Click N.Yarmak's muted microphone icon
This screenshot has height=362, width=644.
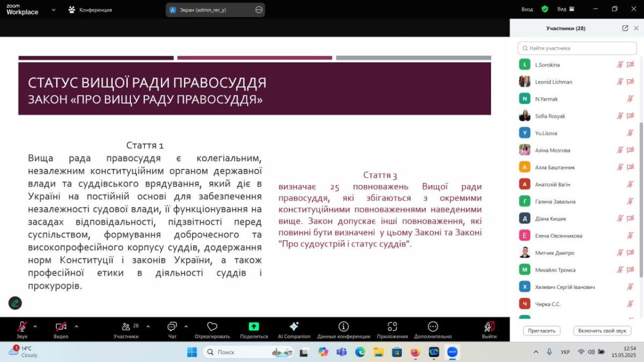pos(630,99)
